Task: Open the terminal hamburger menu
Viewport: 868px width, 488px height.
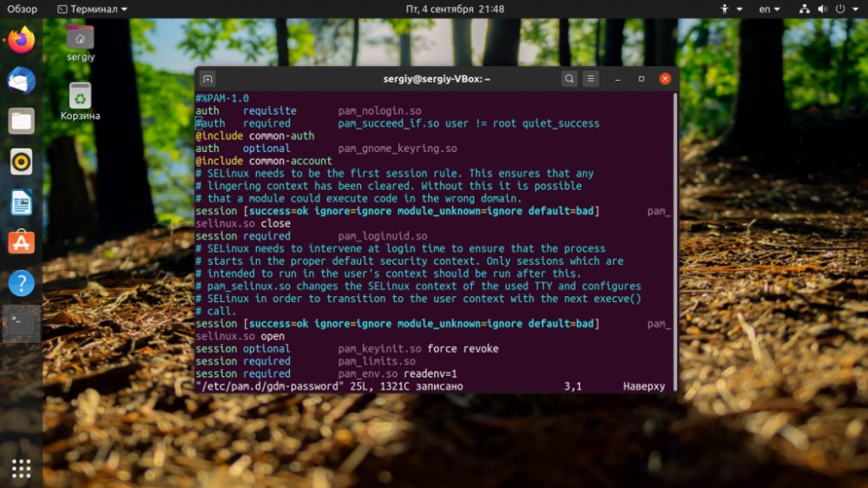Action: point(590,79)
